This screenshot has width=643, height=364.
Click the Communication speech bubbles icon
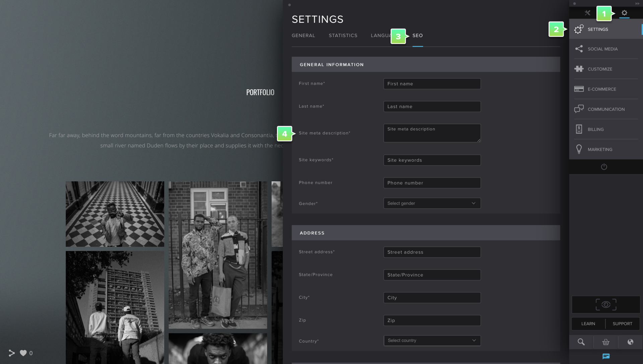[x=579, y=109]
